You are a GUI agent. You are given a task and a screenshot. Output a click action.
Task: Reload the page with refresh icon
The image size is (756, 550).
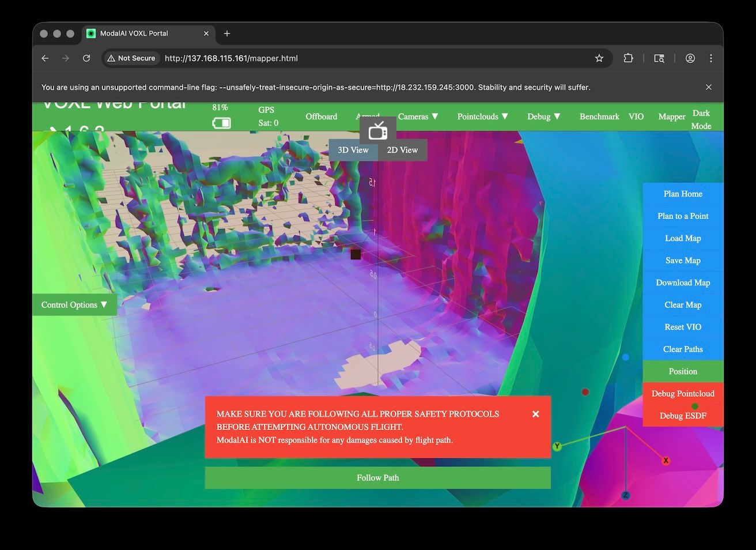coord(86,58)
